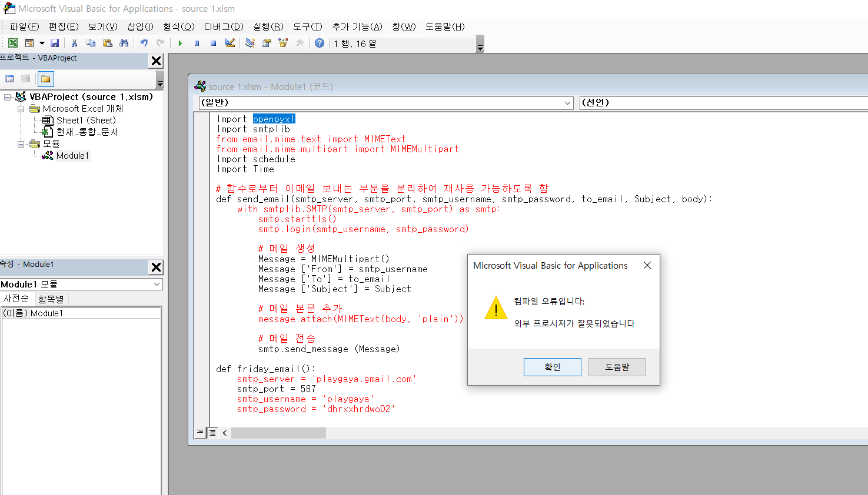
Task: Click the horizontal scrollbar left arrow
Action: tap(225, 433)
